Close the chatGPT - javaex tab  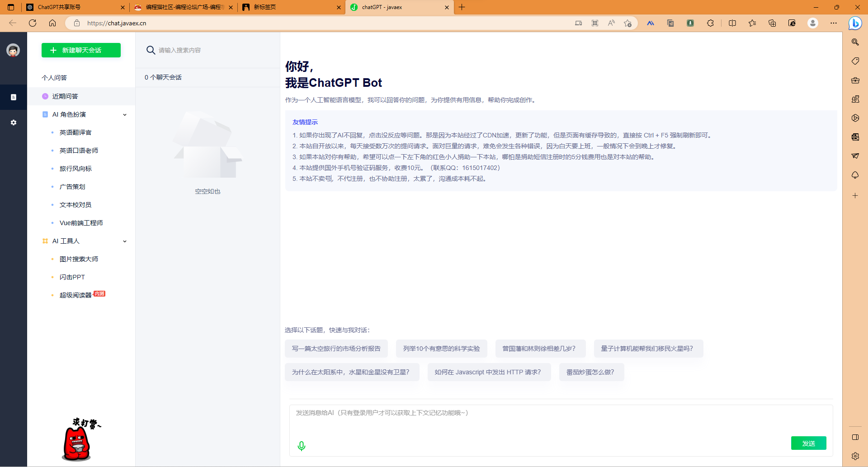click(x=447, y=7)
